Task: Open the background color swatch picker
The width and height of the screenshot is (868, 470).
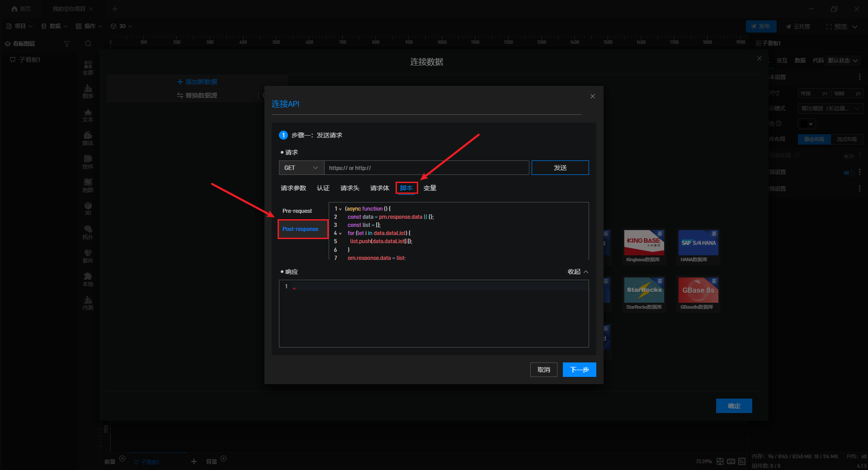Action: coord(807,124)
